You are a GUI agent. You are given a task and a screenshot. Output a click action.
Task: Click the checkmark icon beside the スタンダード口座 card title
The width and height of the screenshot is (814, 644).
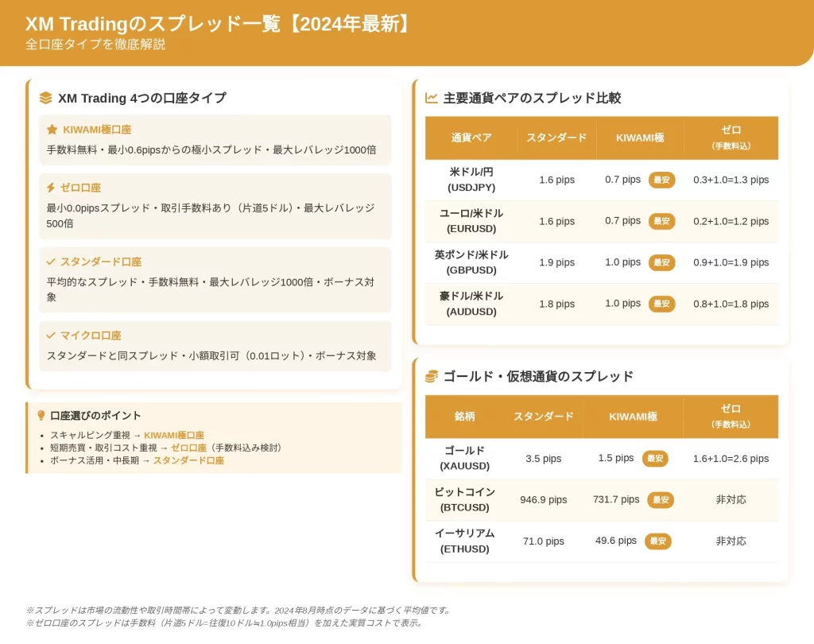point(50,262)
